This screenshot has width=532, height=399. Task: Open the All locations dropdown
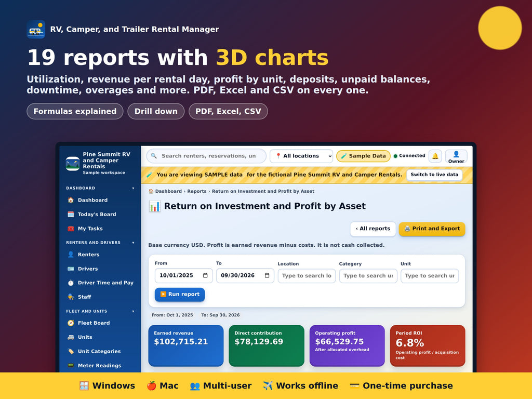coord(301,156)
